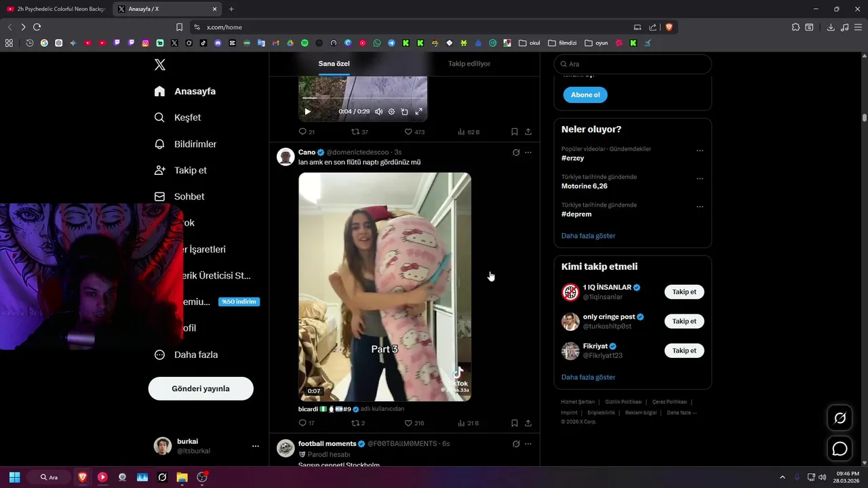
Task: Expand top video to fullscreen
Action: point(418,112)
